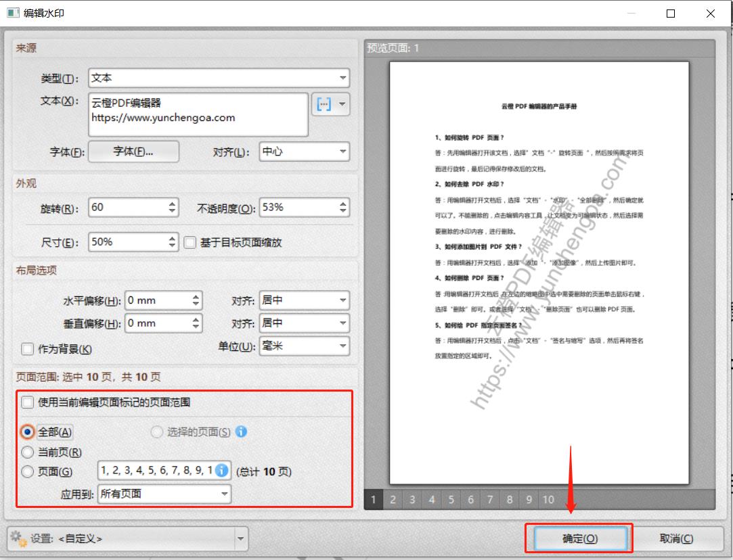Maximize the 编辑水印 dialog window
The image size is (733, 560).
[x=670, y=13]
